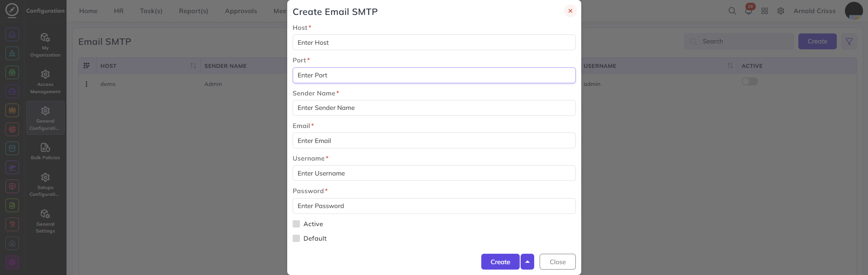Open the apps grid icon
Screen dimensions: 868x275
764,11
